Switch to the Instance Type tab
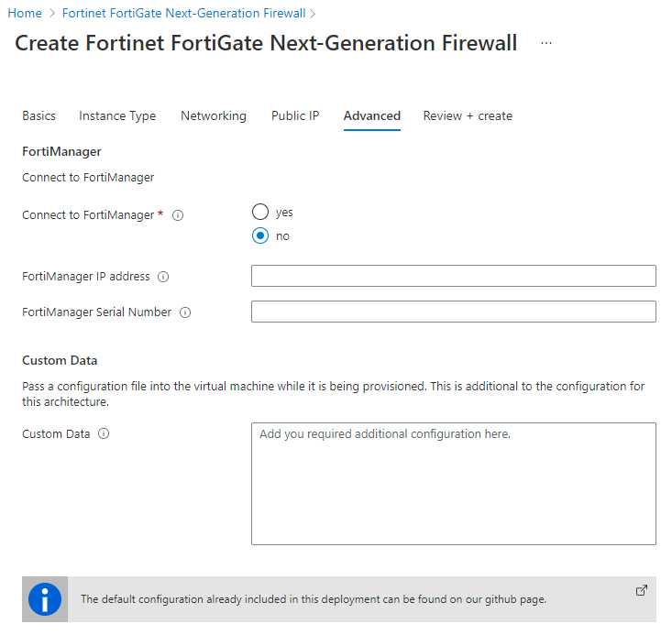 pyautogui.click(x=117, y=116)
